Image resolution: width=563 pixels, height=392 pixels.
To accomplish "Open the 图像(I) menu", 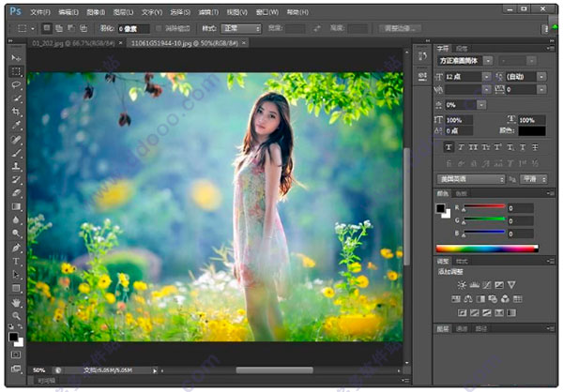I will coord(96,12).
